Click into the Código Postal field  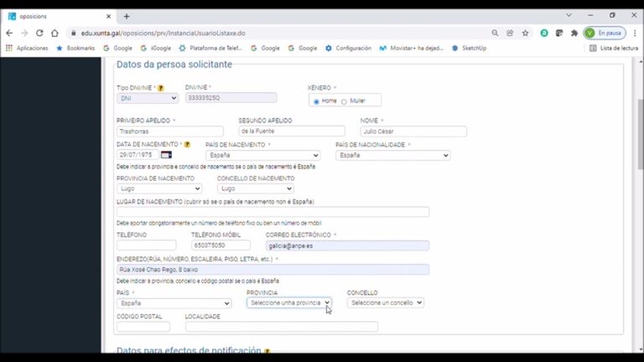(143, 327)
